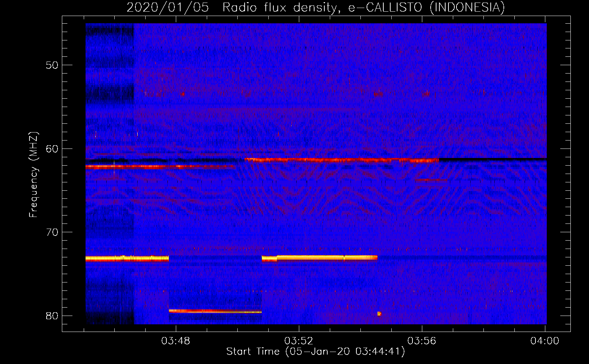The height and width of the screenshot is (364, 589).
Task: Click the 'Frequency (MHZ)' y-axis label
Action: [33, 175]
